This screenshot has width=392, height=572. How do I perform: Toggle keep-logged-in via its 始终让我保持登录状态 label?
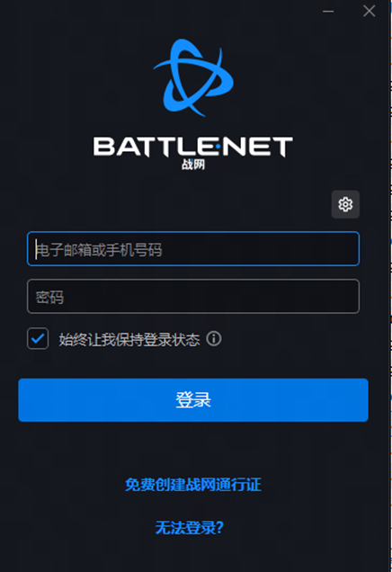129,340
